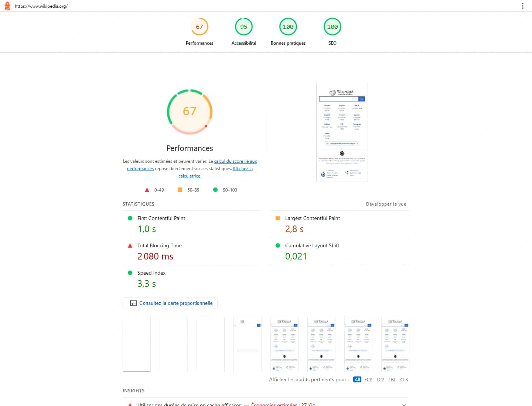Click the last filmstrip frame thumbnail

[395, 344]
